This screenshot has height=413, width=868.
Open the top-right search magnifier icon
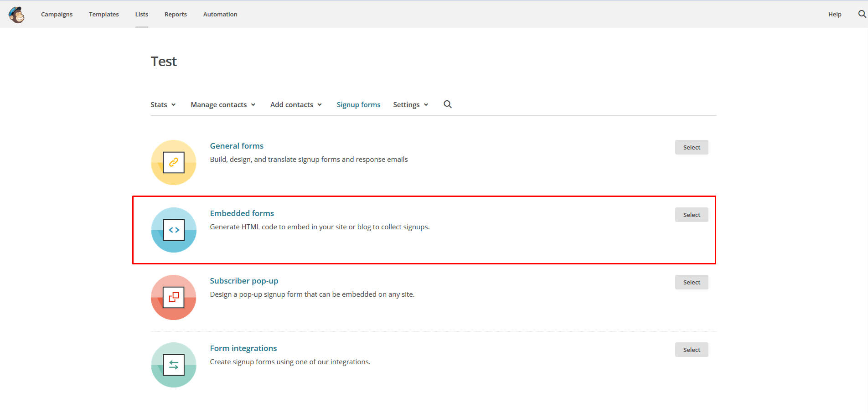[x=862, y=14]
